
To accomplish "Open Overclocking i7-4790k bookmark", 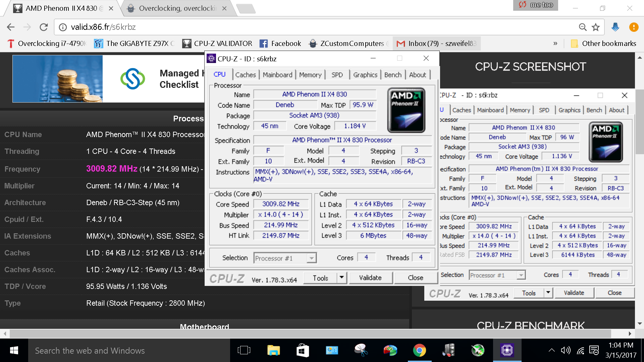I will click(x=47, y=44).
